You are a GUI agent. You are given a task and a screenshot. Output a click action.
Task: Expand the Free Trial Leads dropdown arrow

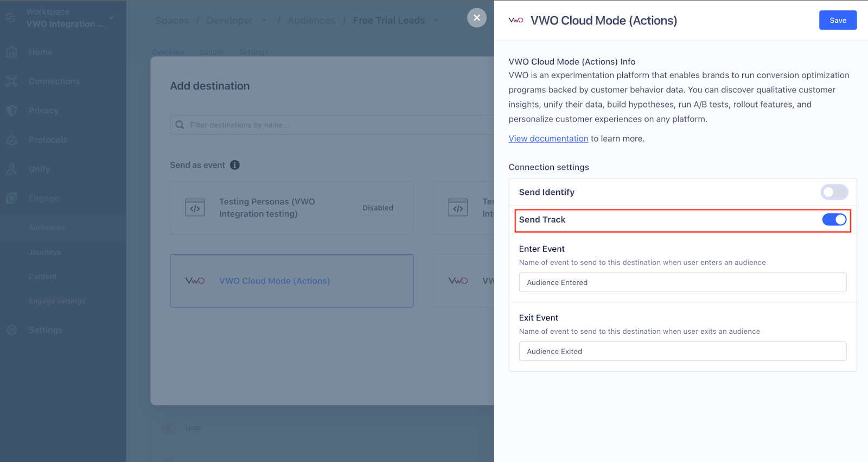coord(436,21)
